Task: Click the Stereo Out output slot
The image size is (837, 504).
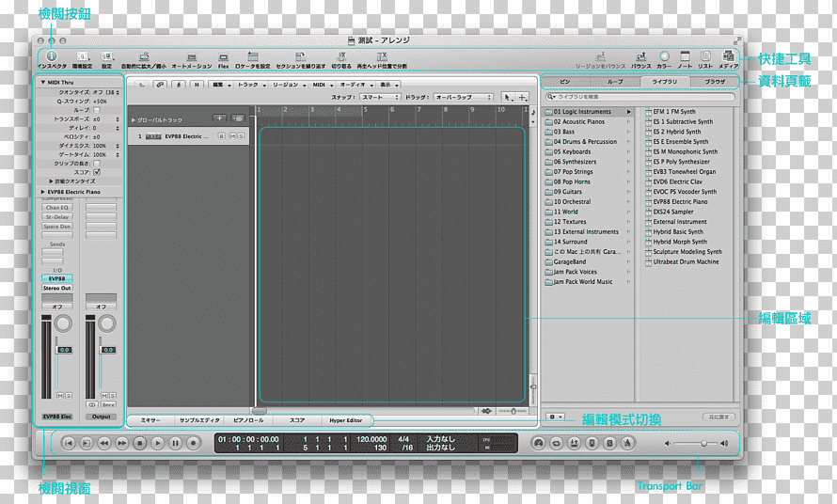Action: [56, 288]
